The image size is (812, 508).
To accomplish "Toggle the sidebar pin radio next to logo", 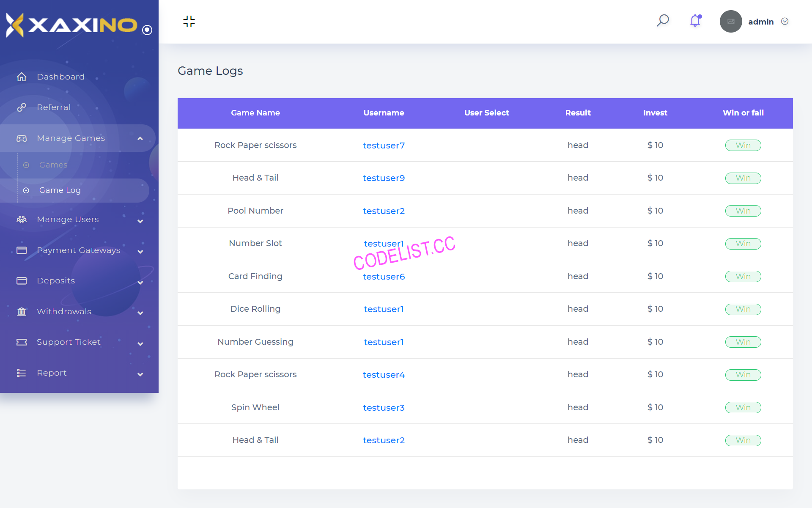I will pos(147,30).
